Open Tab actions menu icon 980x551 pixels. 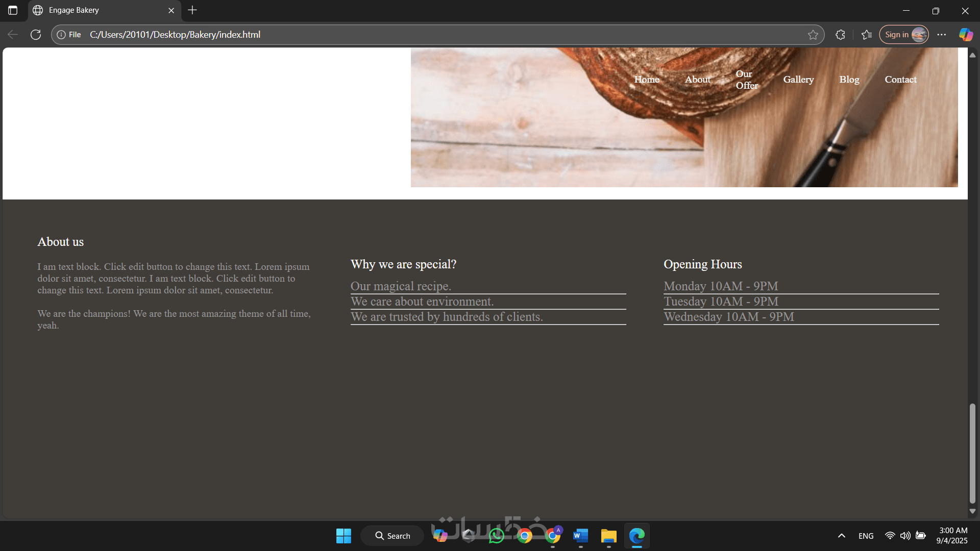pos(13,10)
